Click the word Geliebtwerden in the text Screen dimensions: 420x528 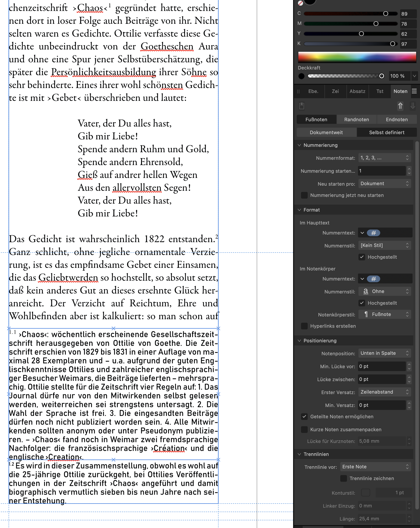pos(68,277)
